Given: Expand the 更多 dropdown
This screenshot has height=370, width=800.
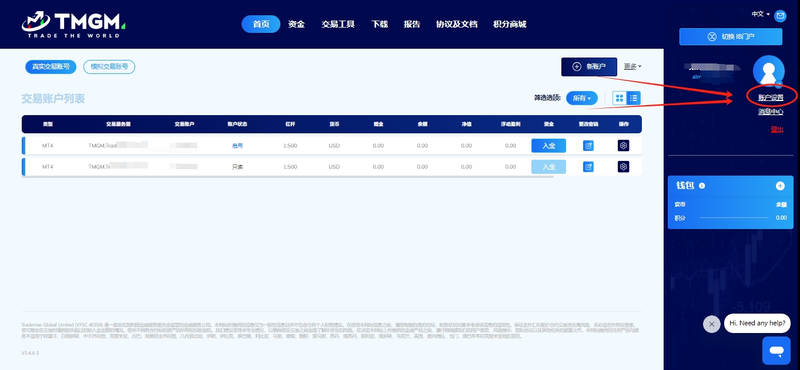Looking at the screenshot, I should (x=633, y=66).
